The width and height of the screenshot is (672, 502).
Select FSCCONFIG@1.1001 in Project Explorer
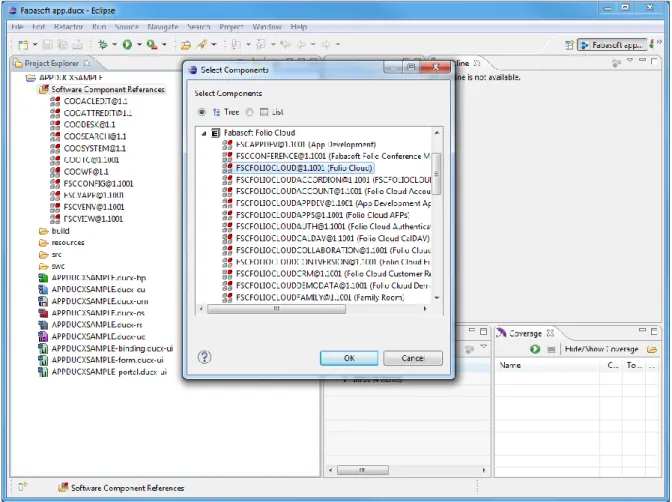(98, 183)
